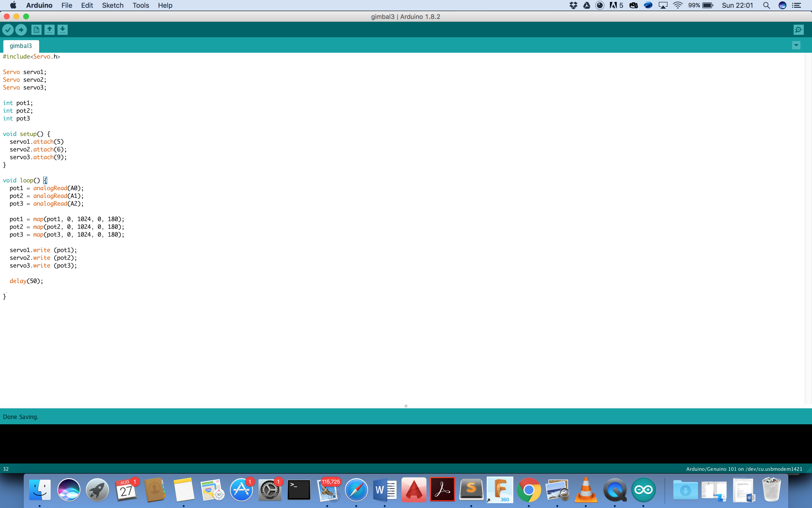This screenshot has height=508, width=812.
Task: Open Safari compass icon in Dock
Action: click(x=356, y=490)
